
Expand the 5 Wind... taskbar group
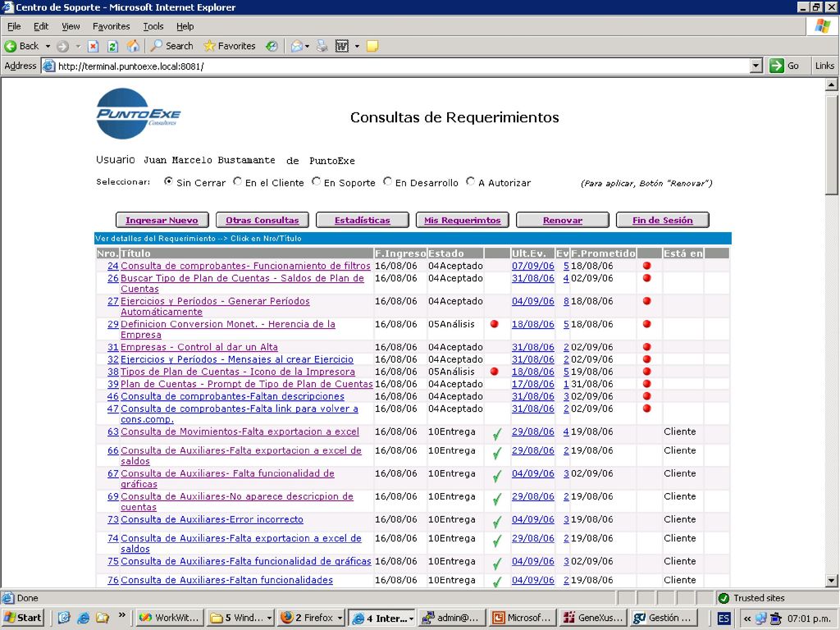(x=269, y=618)
